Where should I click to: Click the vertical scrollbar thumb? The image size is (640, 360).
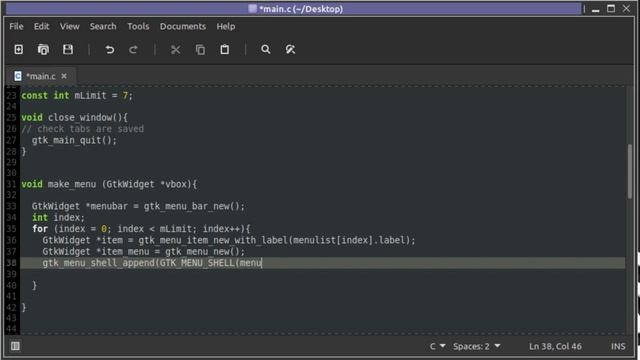(x=630, y=171)
